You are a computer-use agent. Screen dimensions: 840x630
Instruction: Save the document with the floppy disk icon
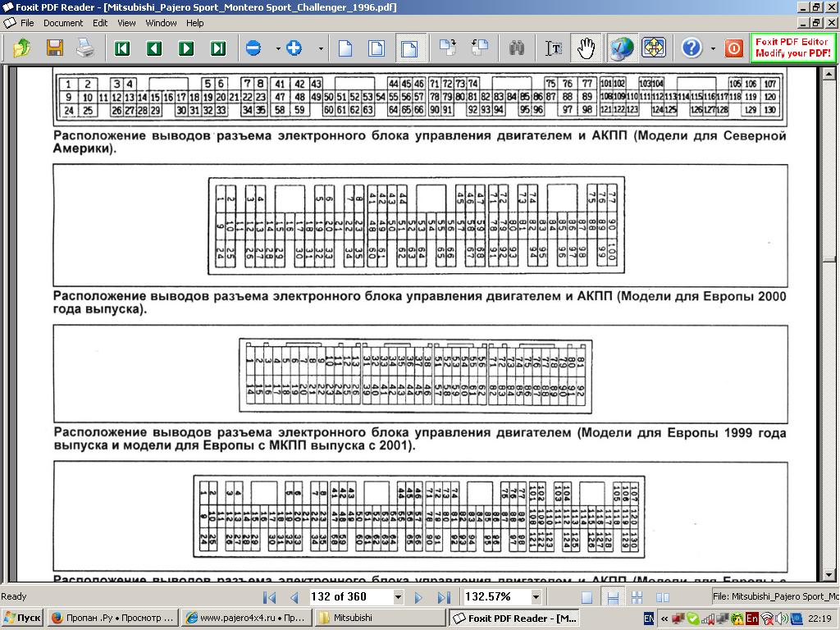point(54,48)
